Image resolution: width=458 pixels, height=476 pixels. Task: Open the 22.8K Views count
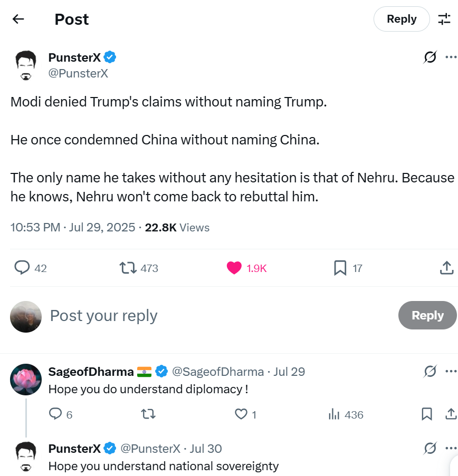click(x=177, y=228)
